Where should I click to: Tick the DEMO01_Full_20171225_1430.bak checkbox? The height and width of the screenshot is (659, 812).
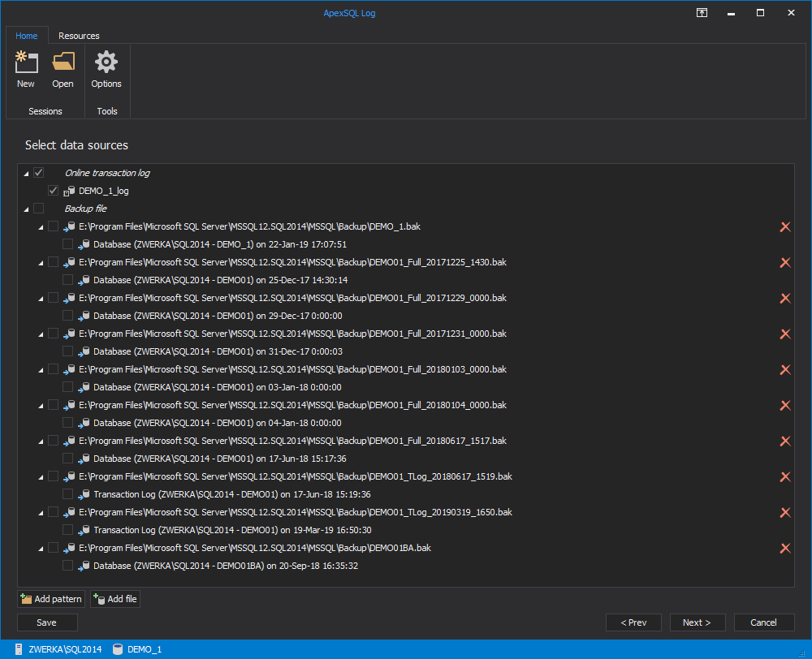pos(53,262)
